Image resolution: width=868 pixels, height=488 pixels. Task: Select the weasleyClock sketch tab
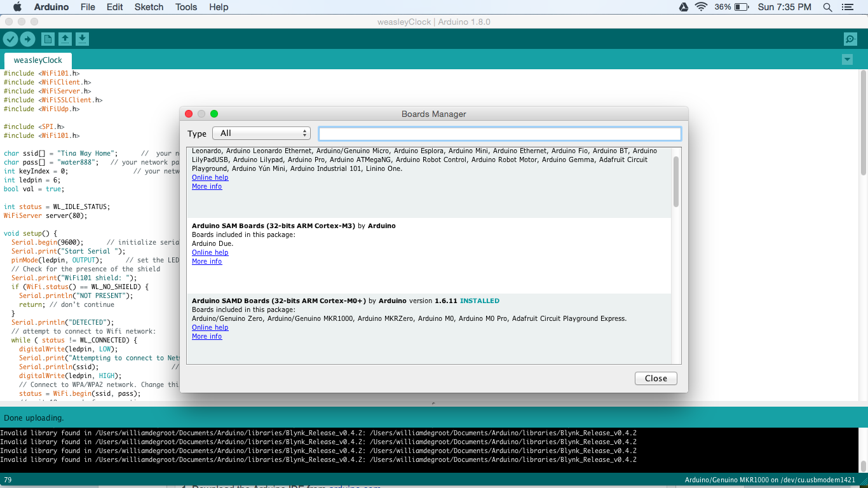(x=38, y=60)
